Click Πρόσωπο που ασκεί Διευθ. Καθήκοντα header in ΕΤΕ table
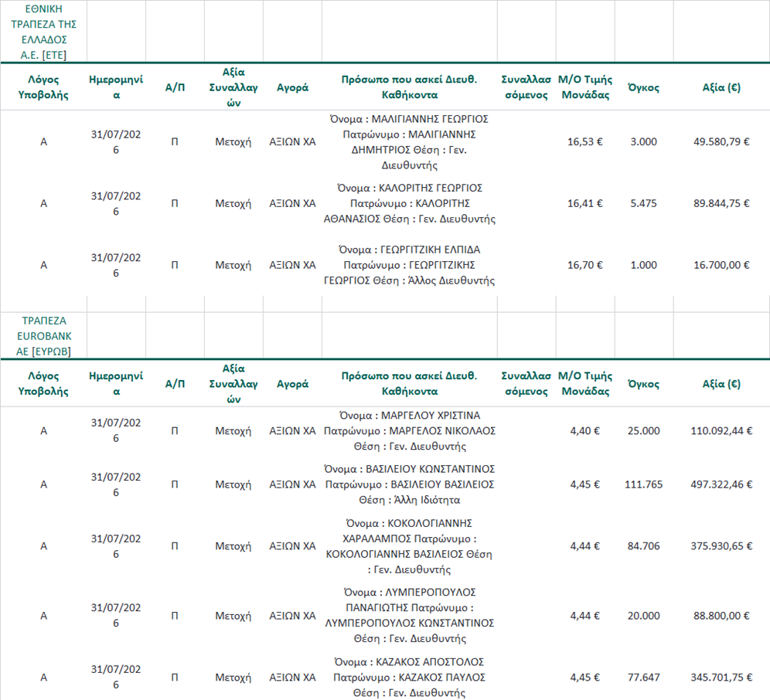Image resolution: width=770 pixels, height=700 pixels. click(410, 87)
